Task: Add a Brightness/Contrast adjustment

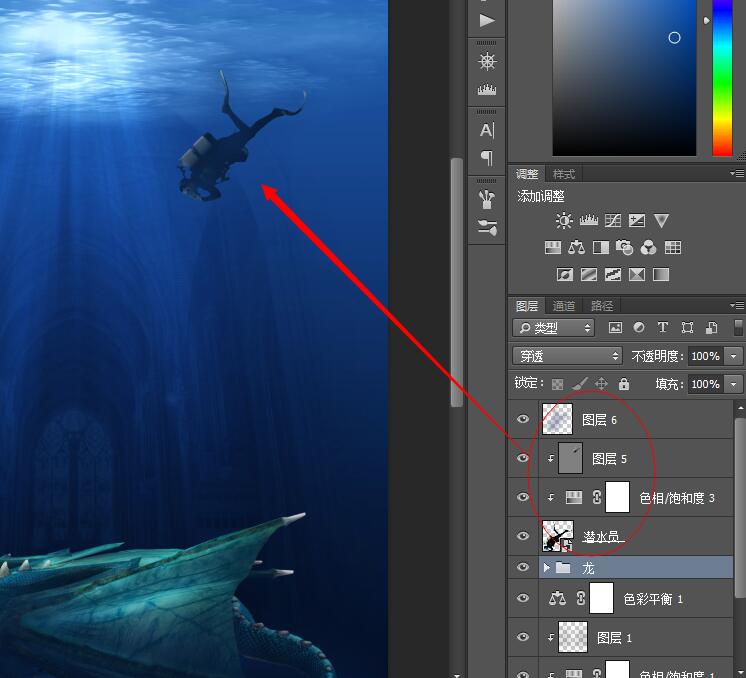Action: [564, 221]
